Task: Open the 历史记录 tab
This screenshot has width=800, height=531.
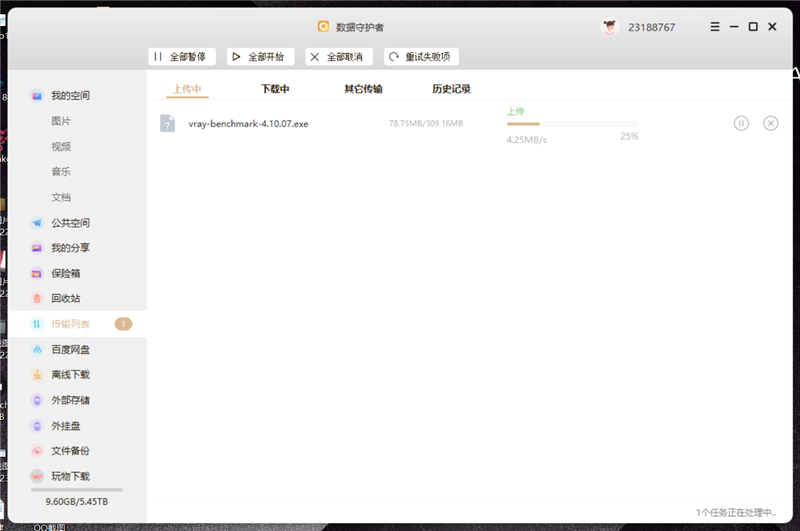Action: (x=451, y=89)
